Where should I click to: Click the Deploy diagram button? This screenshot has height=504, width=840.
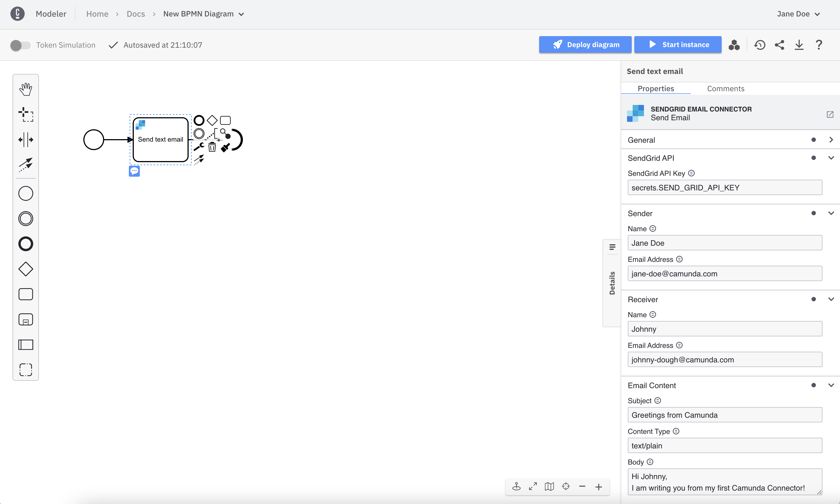pyautogui.click(x=585, y=44)
